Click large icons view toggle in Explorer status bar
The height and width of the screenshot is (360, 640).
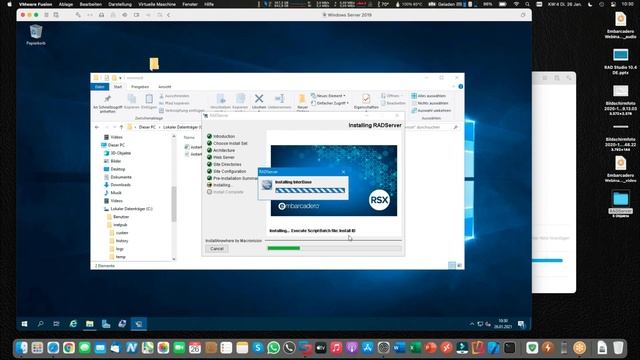460,265
